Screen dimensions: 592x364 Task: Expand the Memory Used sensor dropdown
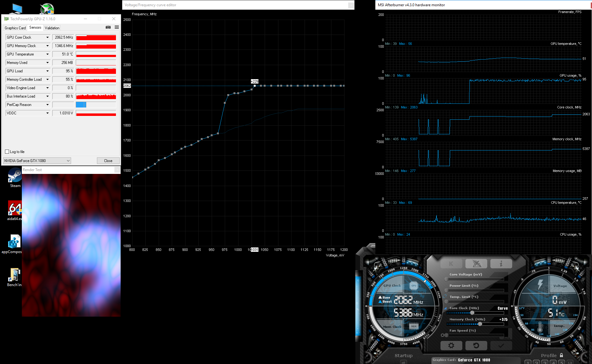coord(47,63)
